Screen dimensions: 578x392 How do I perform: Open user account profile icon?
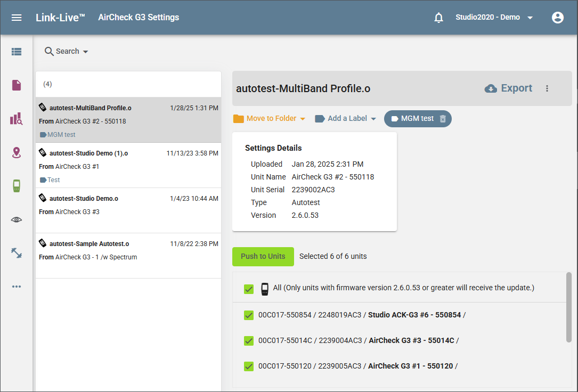(558, 18)
